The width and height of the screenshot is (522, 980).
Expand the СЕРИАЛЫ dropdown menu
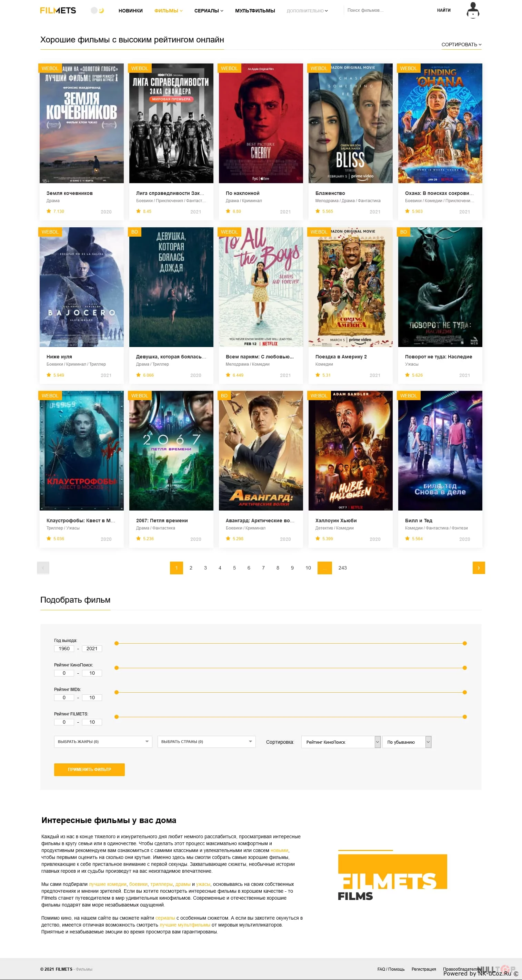209,11
